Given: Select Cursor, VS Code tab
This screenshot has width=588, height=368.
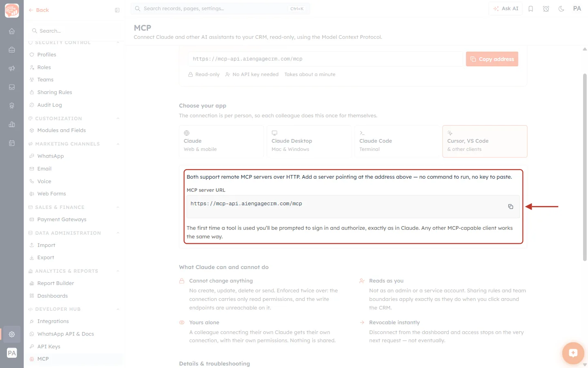Looking at the screenshot, I should pos(485,141).
